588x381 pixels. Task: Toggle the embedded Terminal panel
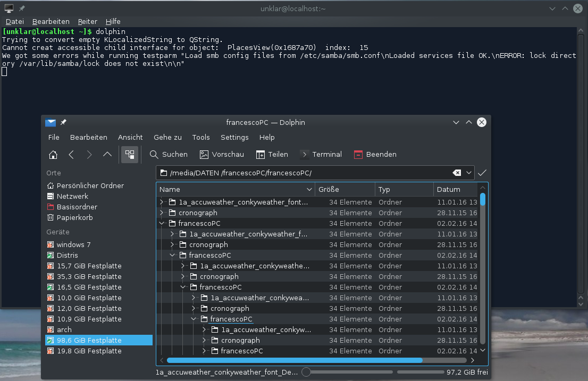coord(321,155)
